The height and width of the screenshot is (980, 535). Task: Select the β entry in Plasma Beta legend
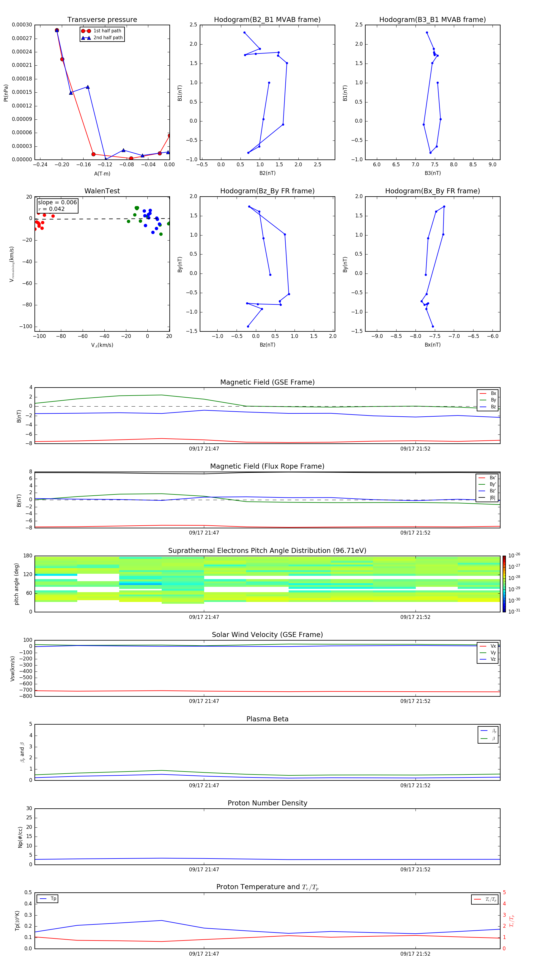click(x=488, y=739)
